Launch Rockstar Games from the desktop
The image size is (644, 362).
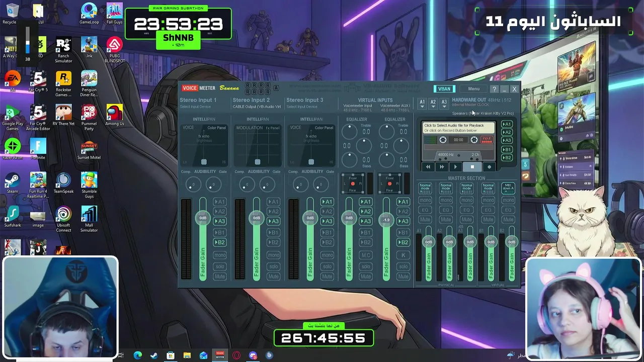click(x=63, y=84)
